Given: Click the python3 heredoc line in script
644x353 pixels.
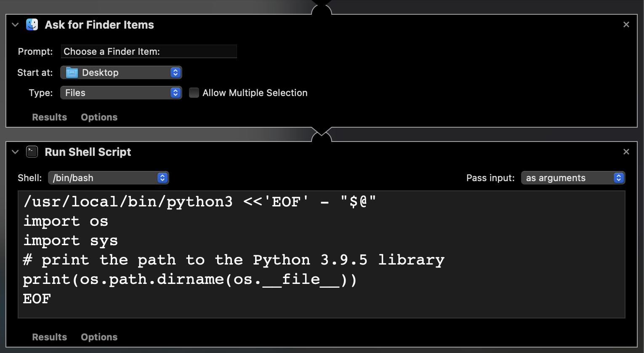Looking at the screenshot, I should pos(200,202).
